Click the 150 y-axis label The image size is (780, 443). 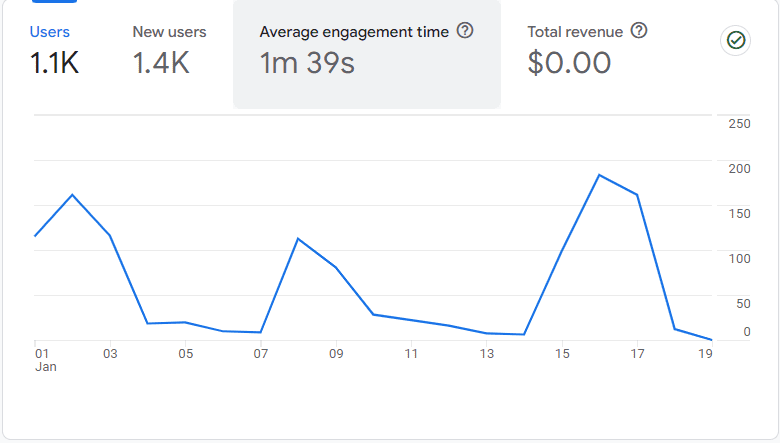(x=739, y=214)
